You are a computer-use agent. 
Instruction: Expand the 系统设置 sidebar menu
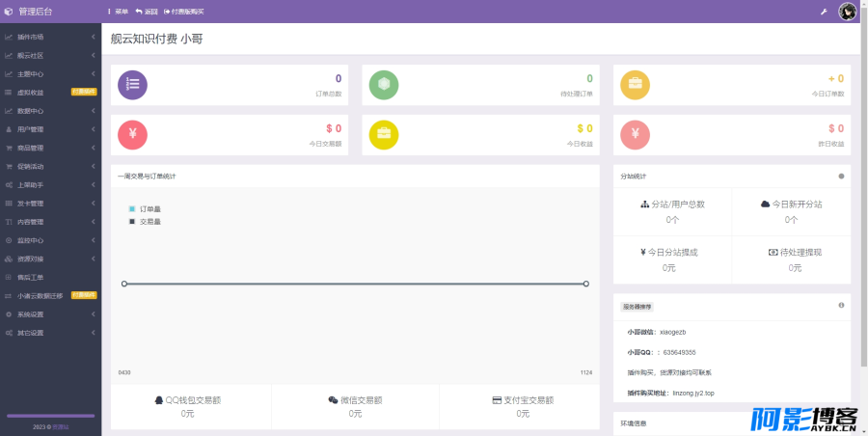(x=51, y=314)
